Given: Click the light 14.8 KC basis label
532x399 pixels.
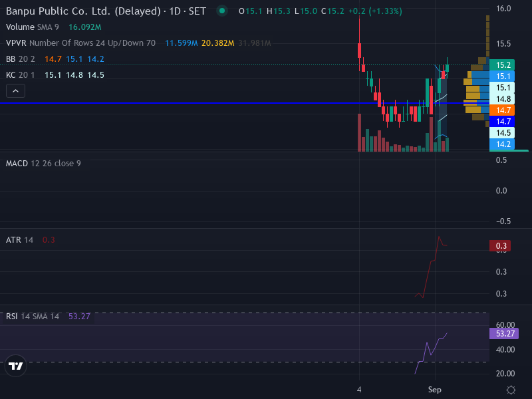Looking at the screenshot, I should (502, 98).
